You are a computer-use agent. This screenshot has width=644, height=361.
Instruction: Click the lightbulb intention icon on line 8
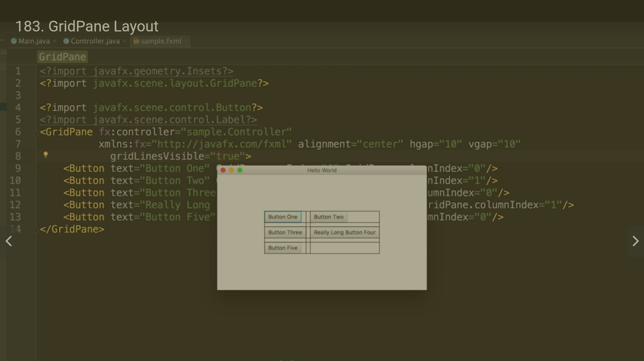[x=46, y=154]
